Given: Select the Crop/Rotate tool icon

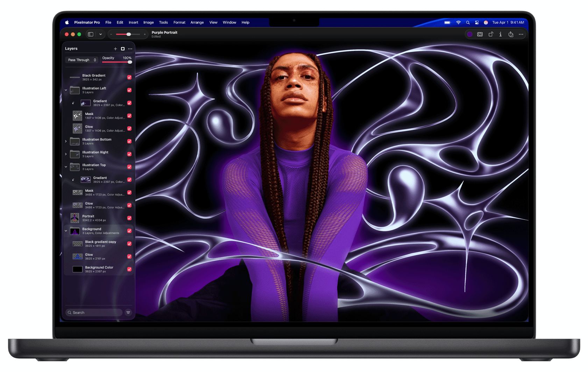Looking at the screenshot, I should (x=491, y=34).
